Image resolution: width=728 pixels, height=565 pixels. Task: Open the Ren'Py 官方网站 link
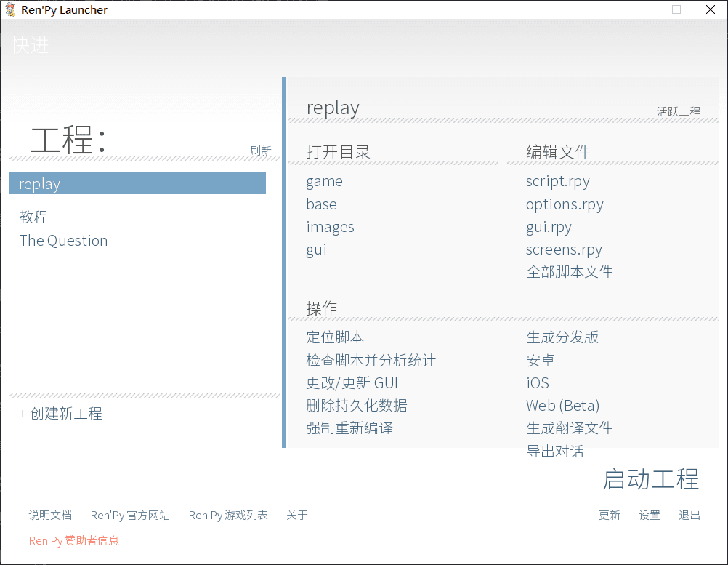coord(130,516)
